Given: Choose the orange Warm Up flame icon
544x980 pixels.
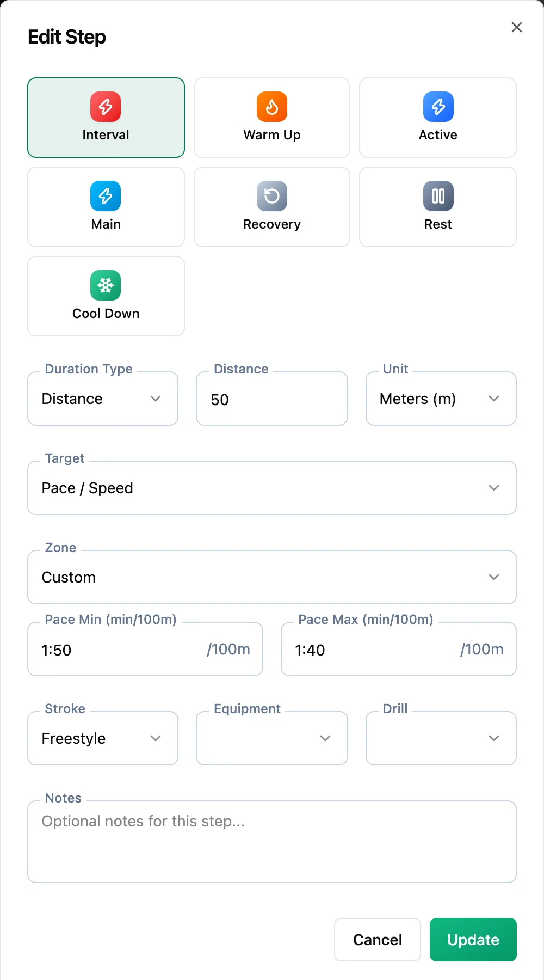Looking at the screenshot, I should tap(272, 107).
